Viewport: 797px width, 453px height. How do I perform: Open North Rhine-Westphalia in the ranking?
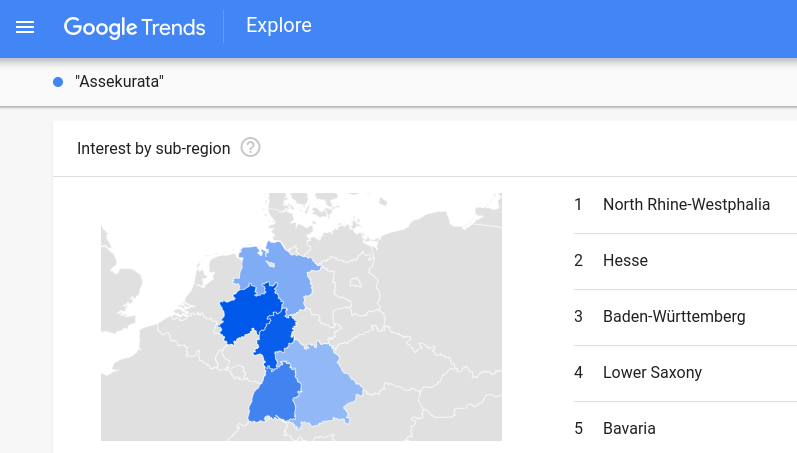686,205
